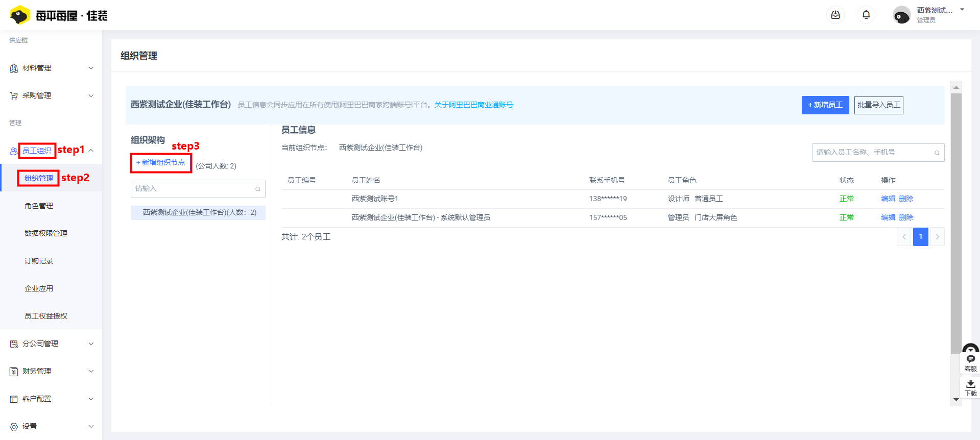Focus the employee name or phone search field
This screenshot has width=980, height=440.
pyautogui.click(x=878, y=153)
